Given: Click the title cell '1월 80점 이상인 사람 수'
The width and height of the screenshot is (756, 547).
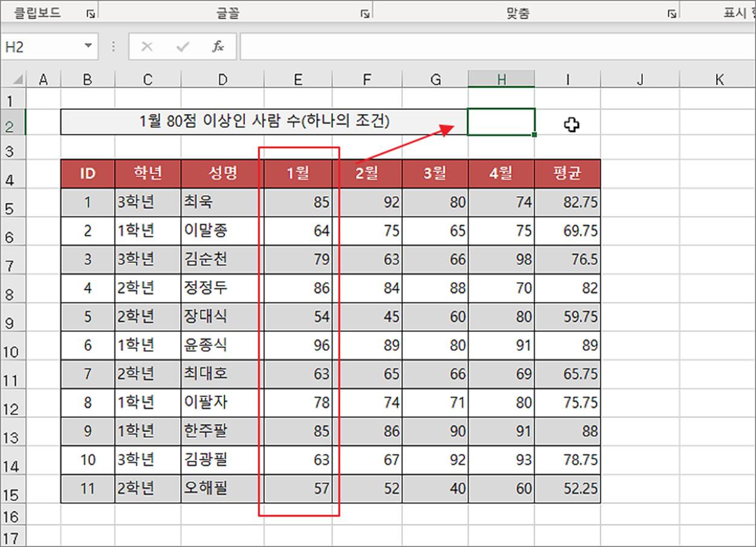Looking at the screenshot, I should pyautogui.click(x=264, y=122).
